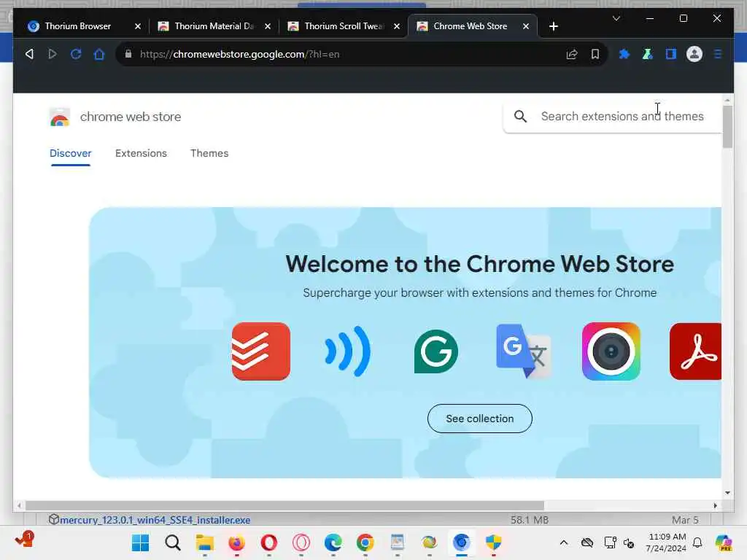This screenshot has width=747, height=560.
Task: Click the mercury_123.0.1 installer file link
Action: click(x=155, y=520)
